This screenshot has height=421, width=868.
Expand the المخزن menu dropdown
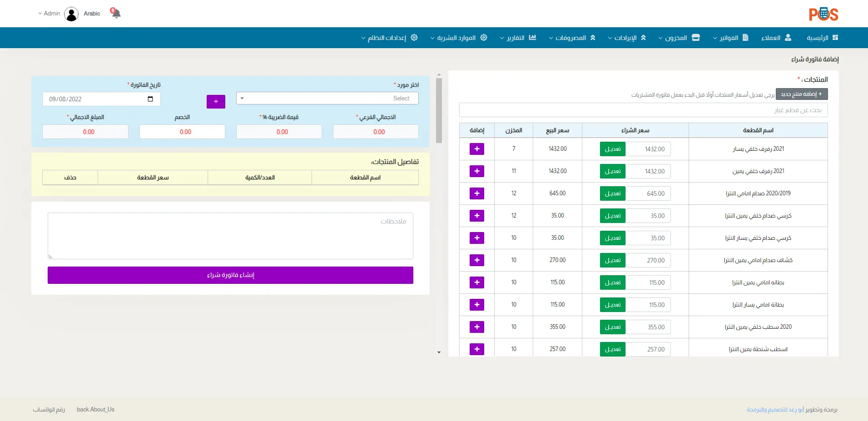click(679, 38)
